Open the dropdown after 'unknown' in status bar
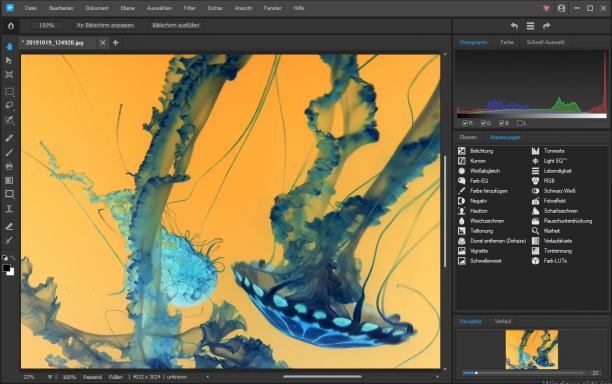Image resolution: width=612 pixels, height=384 pixels. (x=207, y=377)
